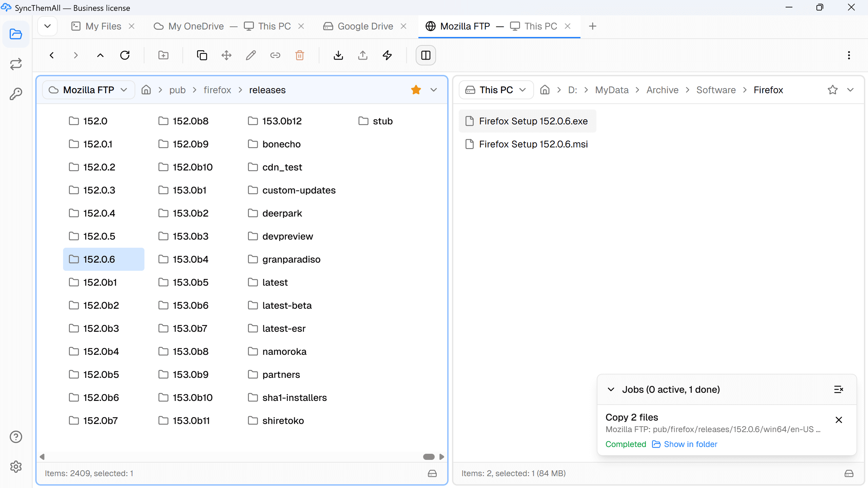868x488 pixels.
Task: Open the This PC location dropdown
Action: tap(496, 90)
